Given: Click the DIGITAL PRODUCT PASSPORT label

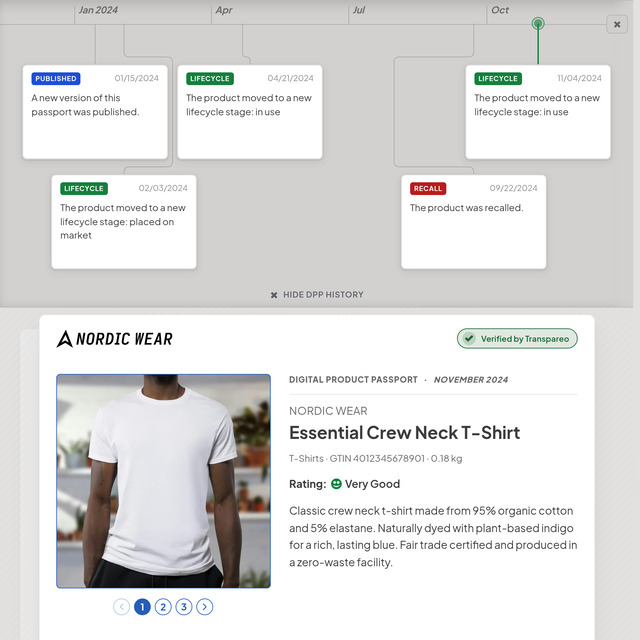Looking at the screenshot, I should click(353, 380).
